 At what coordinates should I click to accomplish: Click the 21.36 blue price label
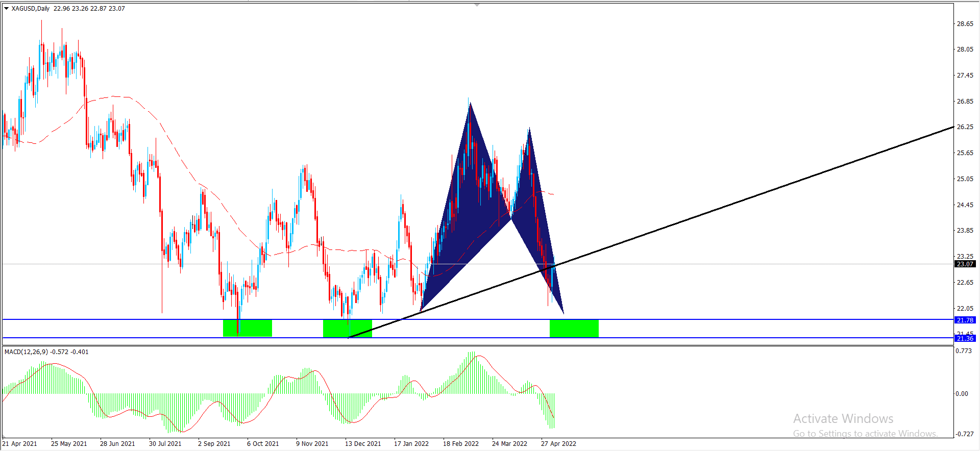(x=965, y=338)
